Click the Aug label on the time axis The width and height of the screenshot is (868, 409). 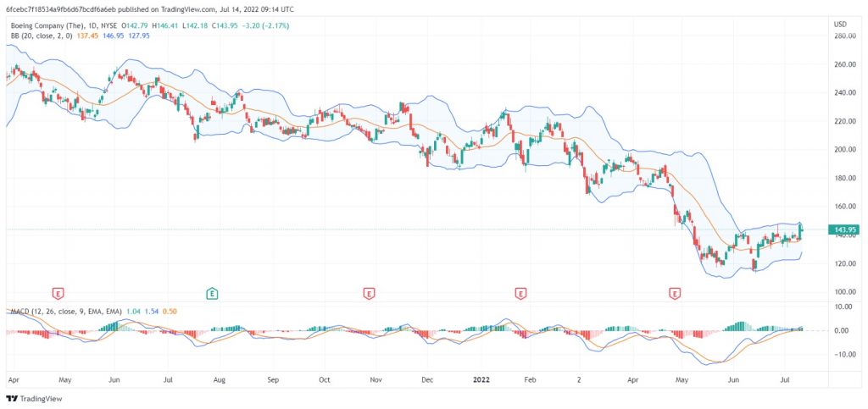click(220, 380)
